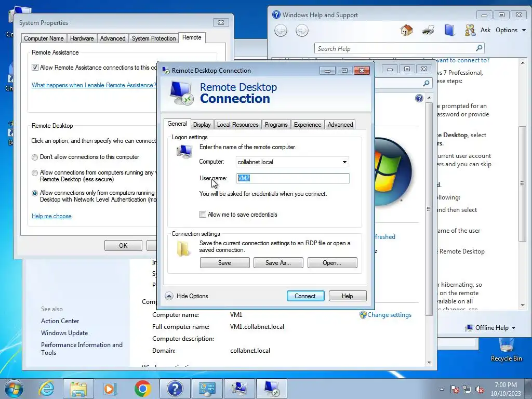Toggle Allow Remote Assistance connections checkbox

[35, 68]
